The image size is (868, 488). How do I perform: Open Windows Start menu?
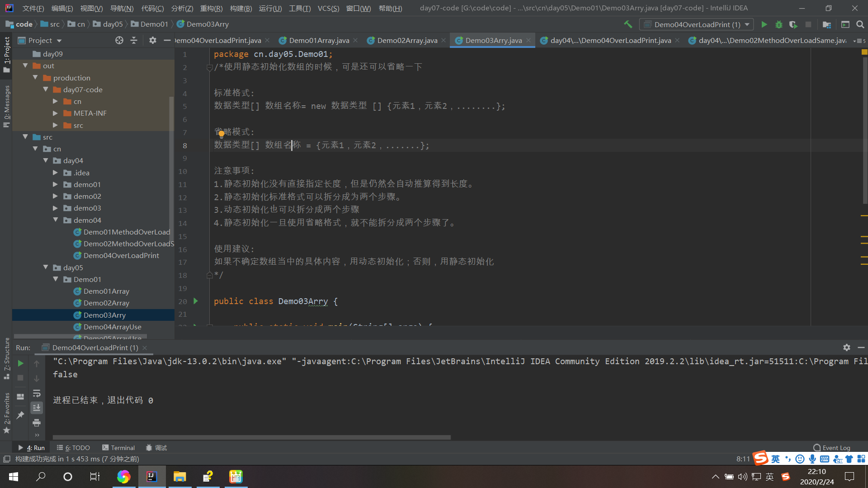[x=14, y=476]
